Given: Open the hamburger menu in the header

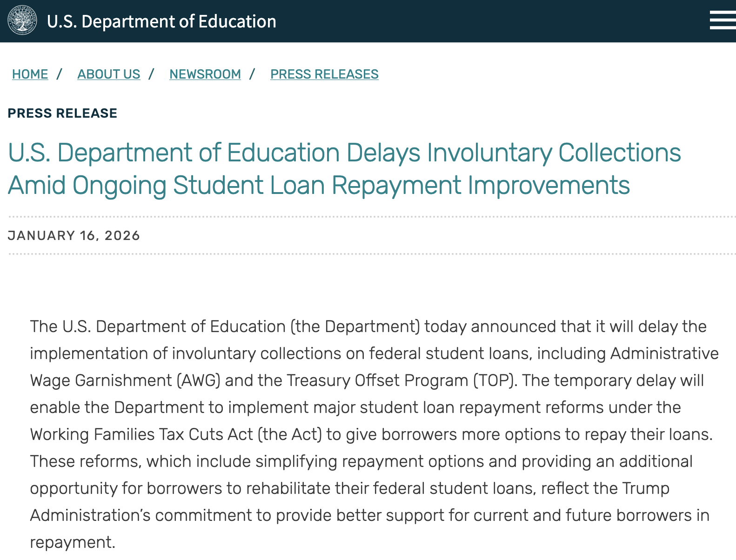Looking at the screenshot, I should tap(722, 21).
